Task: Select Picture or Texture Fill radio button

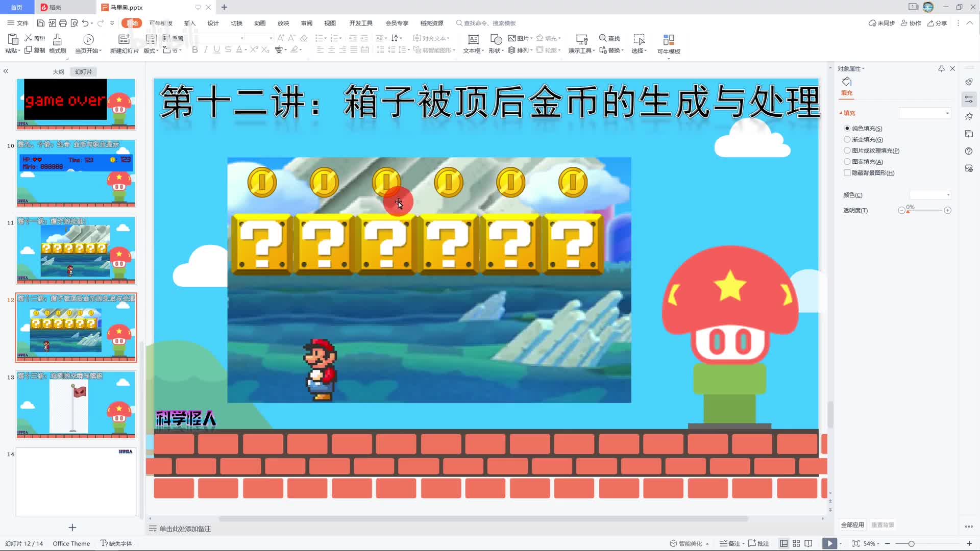Action: point(847,151)
